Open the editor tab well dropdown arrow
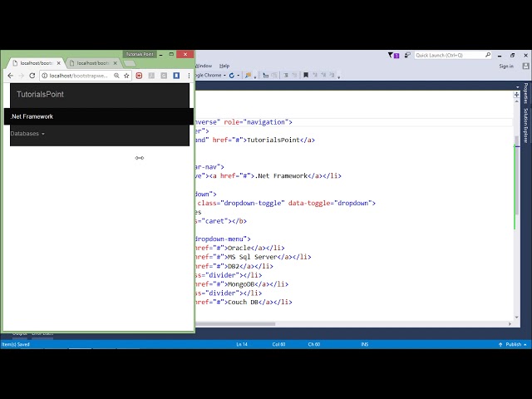 (517, 87)
